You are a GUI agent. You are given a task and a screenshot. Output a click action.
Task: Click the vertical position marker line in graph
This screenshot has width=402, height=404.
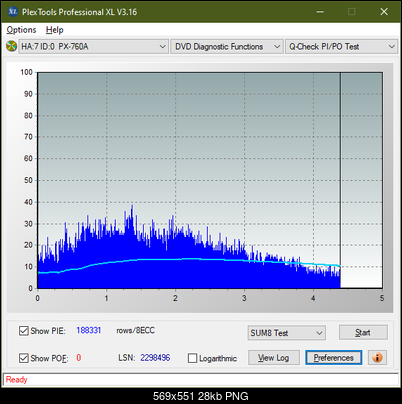pos(340,180)
